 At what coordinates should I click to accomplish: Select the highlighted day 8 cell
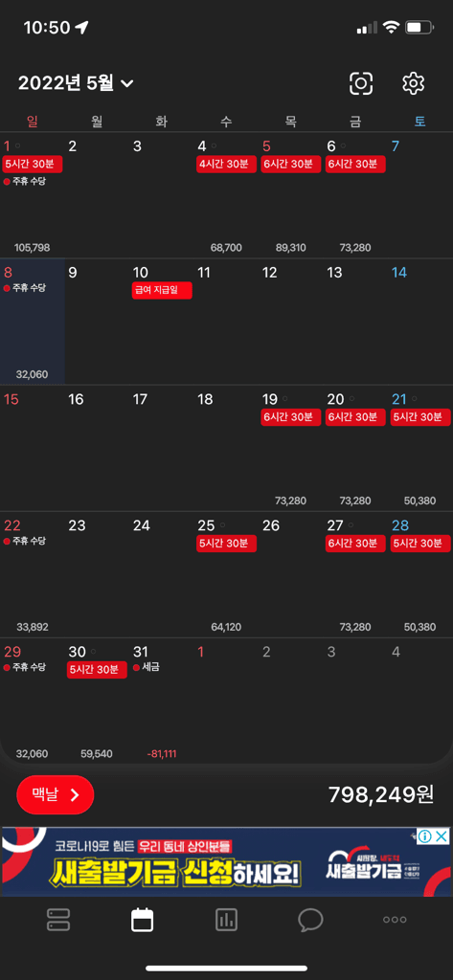[33, 322]
